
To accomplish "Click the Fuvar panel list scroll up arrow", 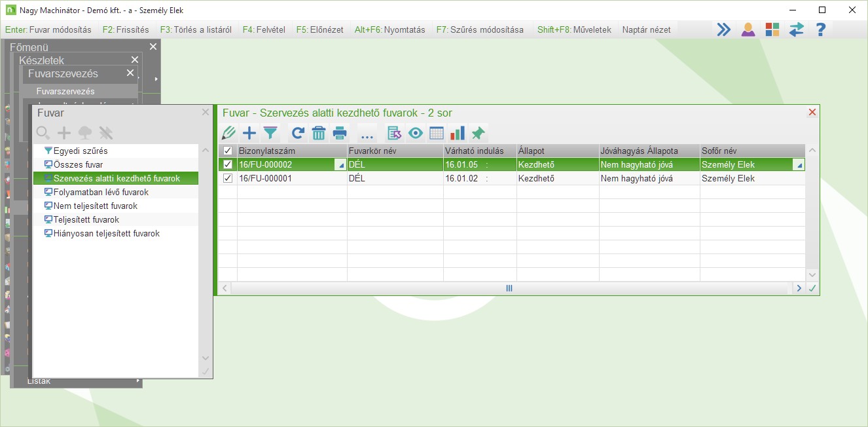I will 206,151.
